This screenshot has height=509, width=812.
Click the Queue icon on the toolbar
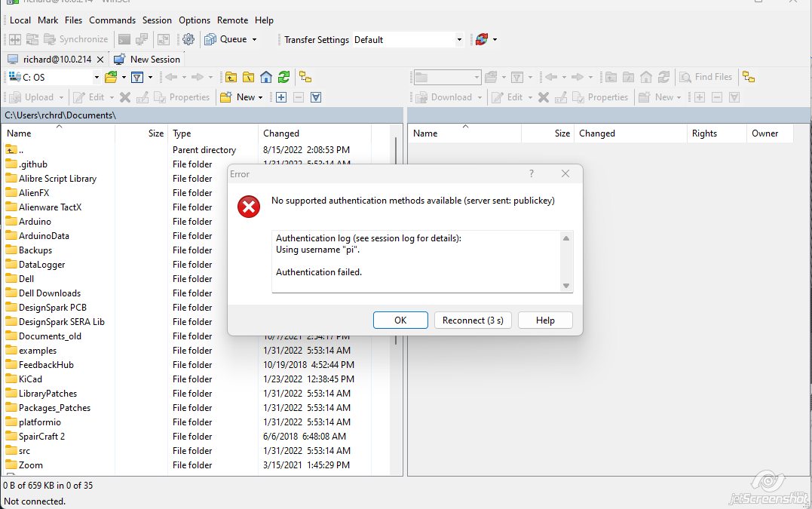(211, 39)
